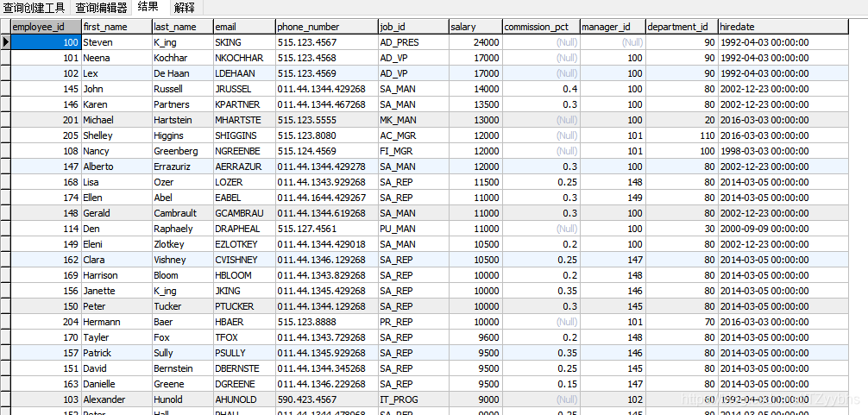Select hiredate 1998-03-03 00:00:00

(x=783, y=150)
